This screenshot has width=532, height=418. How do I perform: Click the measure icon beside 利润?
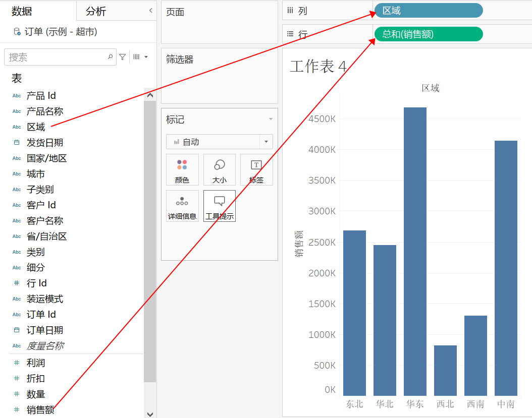[17, 363]
